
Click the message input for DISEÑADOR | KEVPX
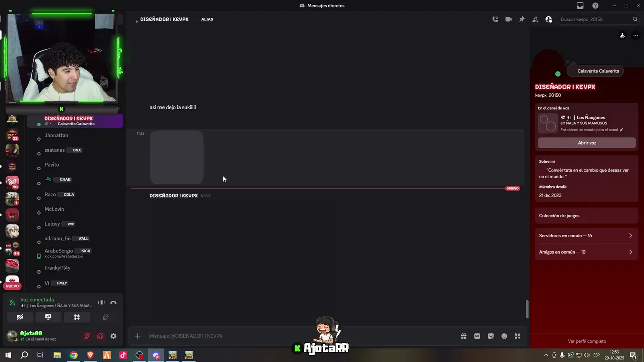(302, 336)
